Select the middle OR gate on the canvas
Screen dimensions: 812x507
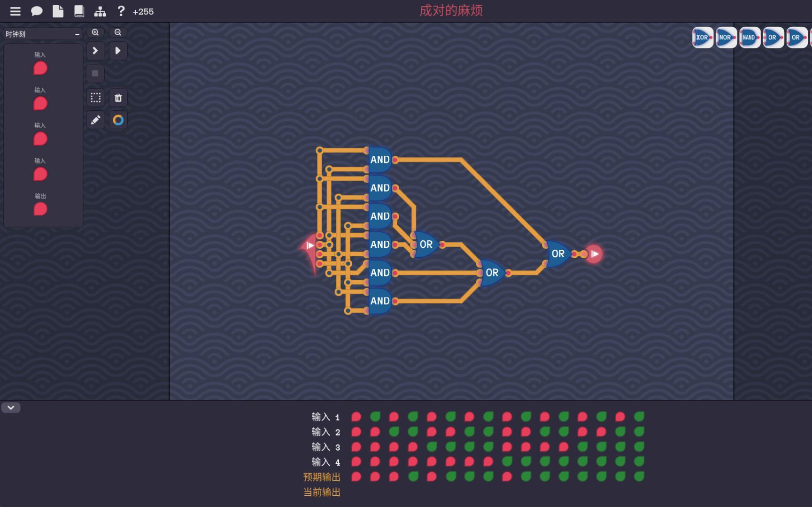click(492, 273)
